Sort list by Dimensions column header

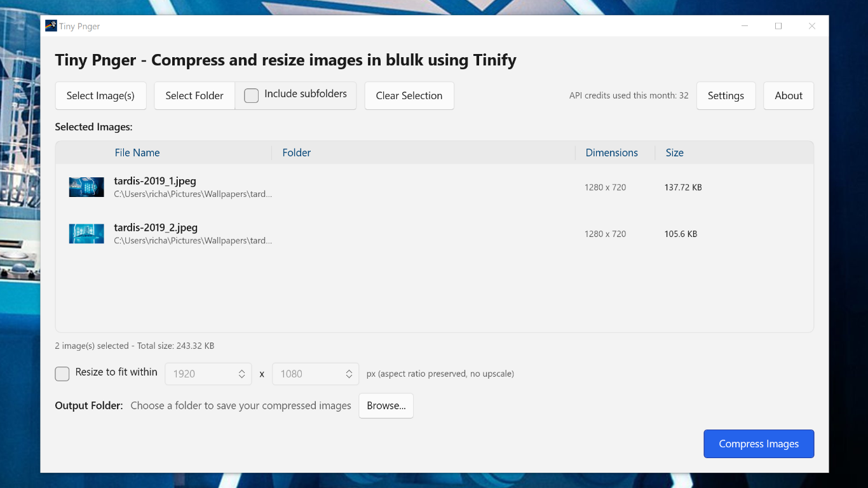tap(612, 152)
